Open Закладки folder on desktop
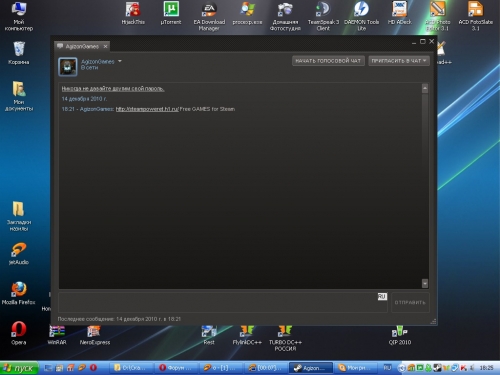This screenshot has width=500, height=375. 19,216
